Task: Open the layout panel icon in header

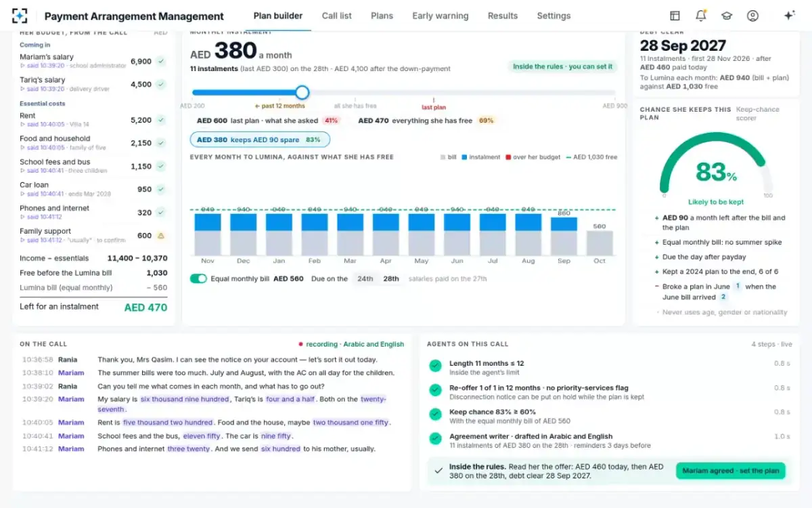Action: point(675,16)
